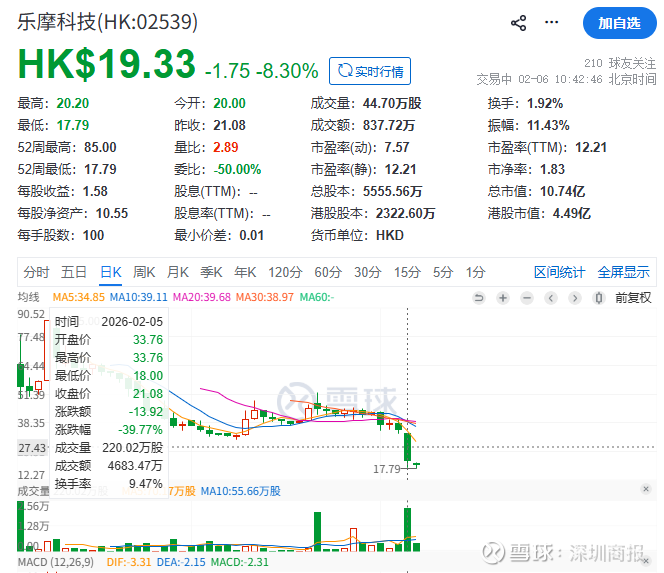
Task: Zoom out chart with minus icon
Action: tap(527, 298)
